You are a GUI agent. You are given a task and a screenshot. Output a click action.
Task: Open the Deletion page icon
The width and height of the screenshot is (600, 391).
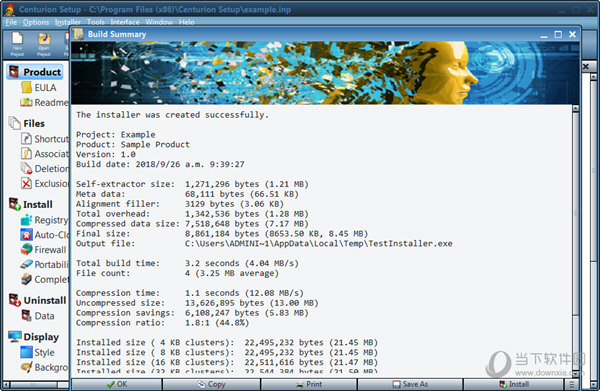(x=26, y=168)
